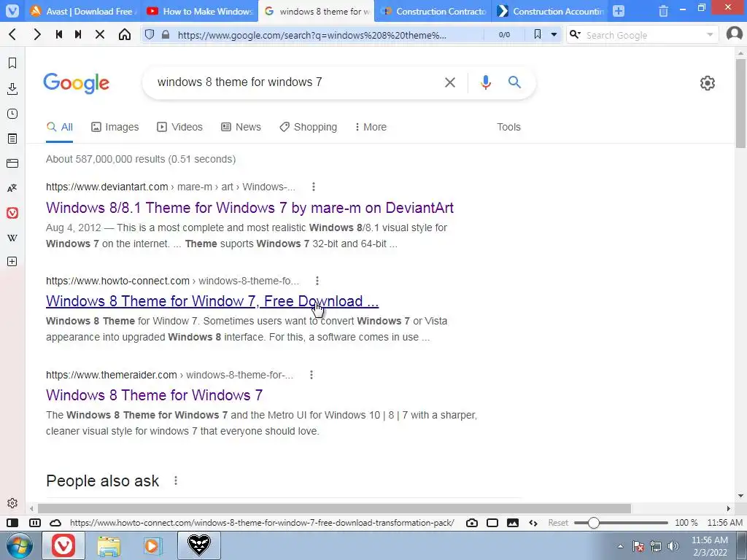Stop loading the page

[x=99, y=34]
